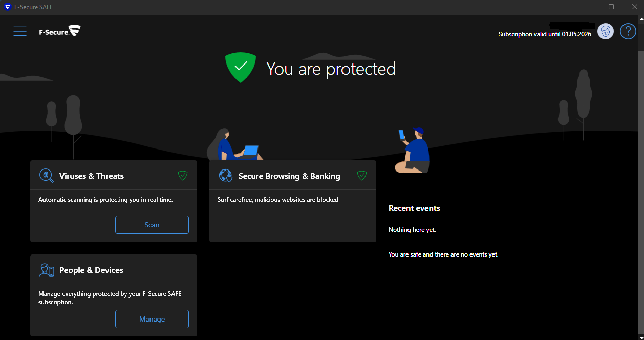Screen dimensions: 644x340
Task: Open the hamburger navigation menu
Action: click(20, 31)
